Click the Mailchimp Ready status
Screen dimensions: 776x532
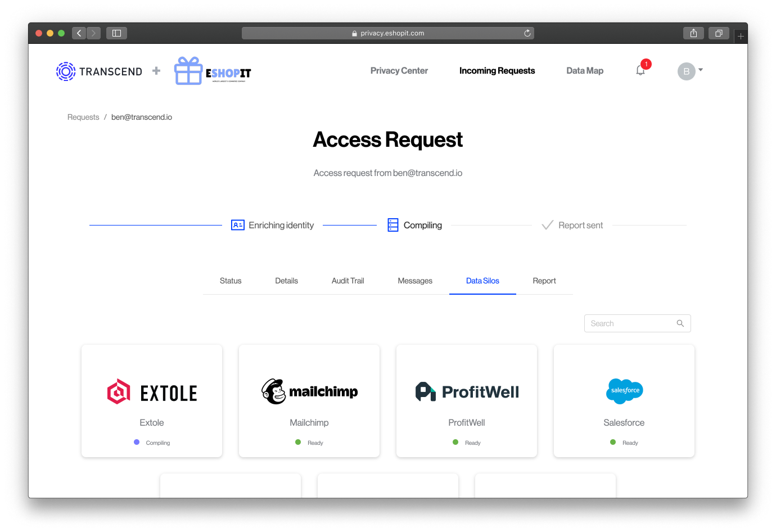(309, 443)
